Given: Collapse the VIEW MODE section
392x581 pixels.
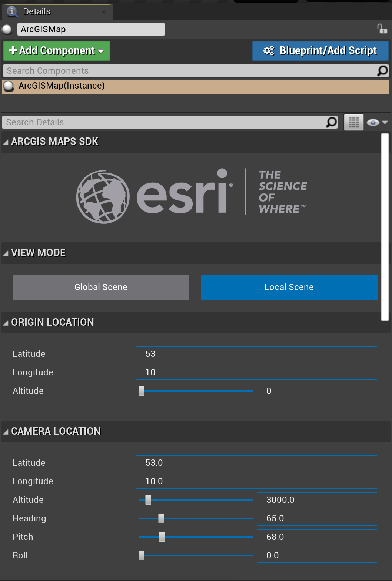Looking at the screenshot, I should coord(6,253).
